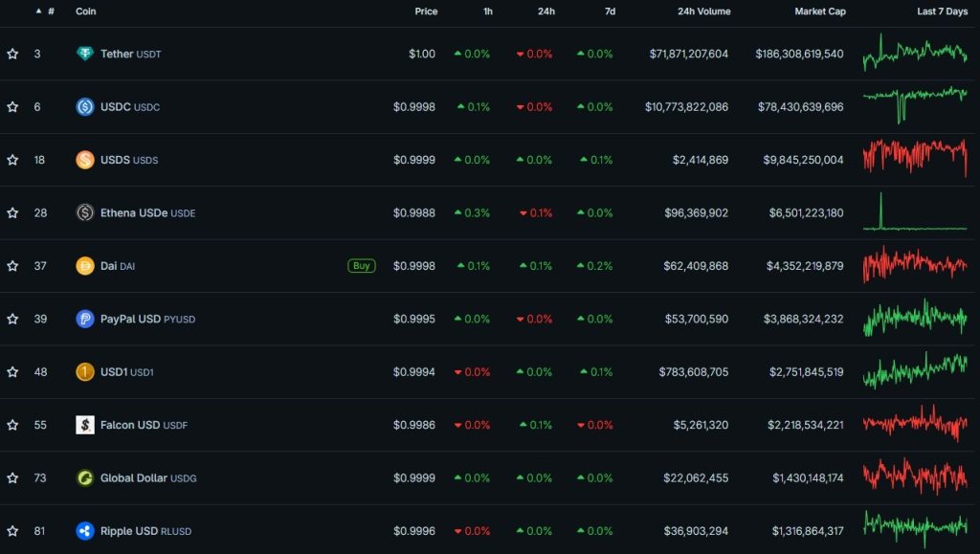Open the Ethena USDe 7-day sparkline chart
The width and height of the screenshot is (980, 554).
tap(915, 212)
